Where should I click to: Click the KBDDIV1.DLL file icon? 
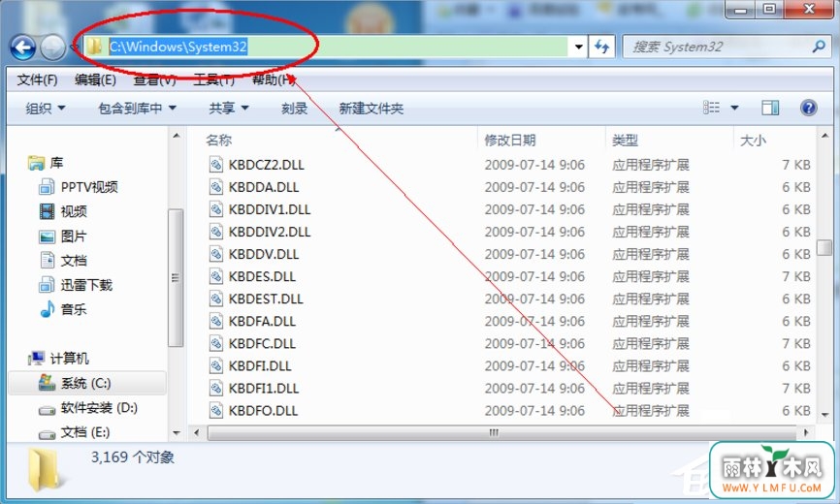[x=216, y=209]
